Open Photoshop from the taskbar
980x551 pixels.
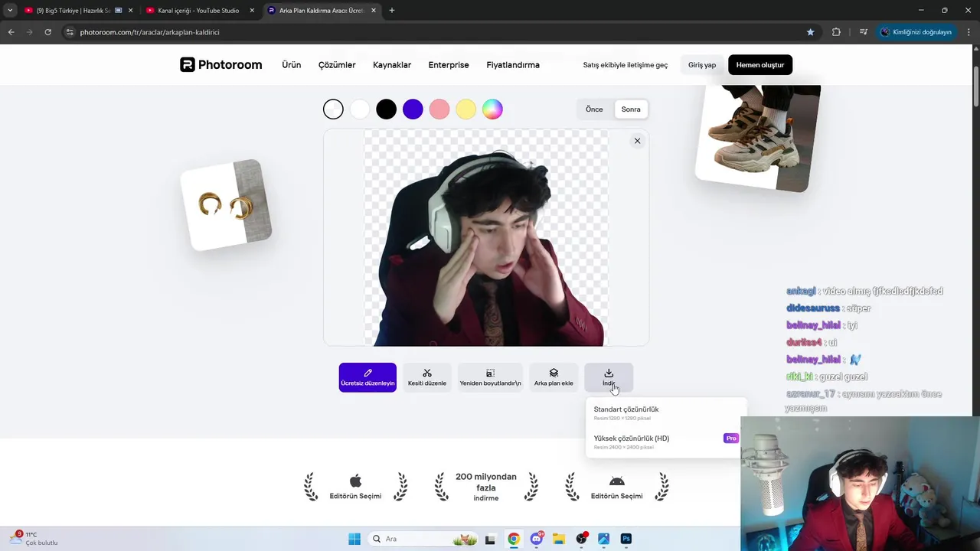pos(626,539)
